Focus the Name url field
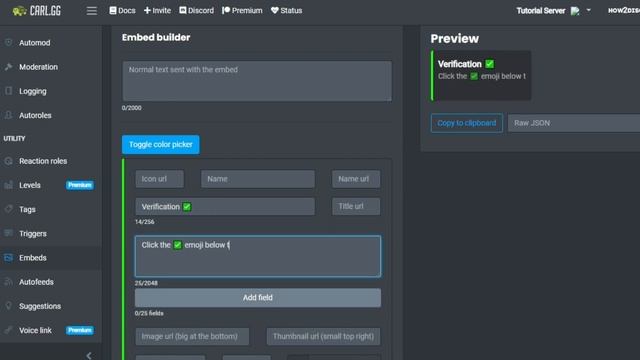Screen dimensions: 640x360 click(x=356, y=179)
